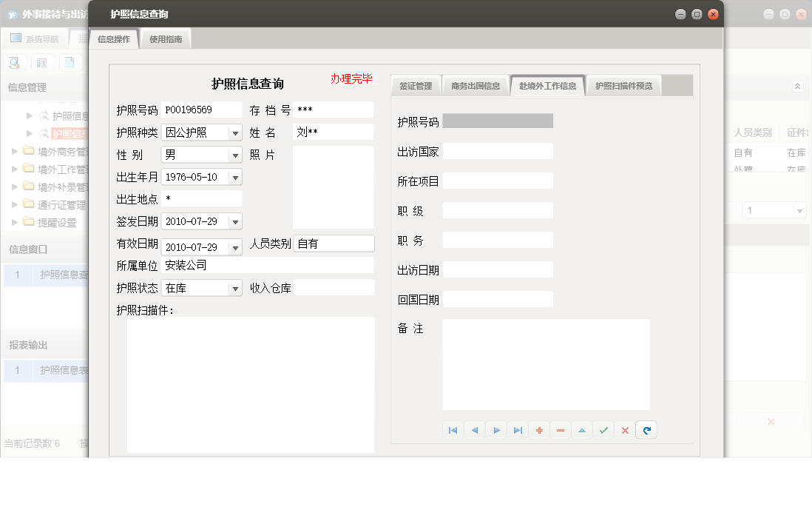Viewport: 812px width, 507px height.
Task: Switch to the 使用指南 tab
Action: click(x=166, y=37)
